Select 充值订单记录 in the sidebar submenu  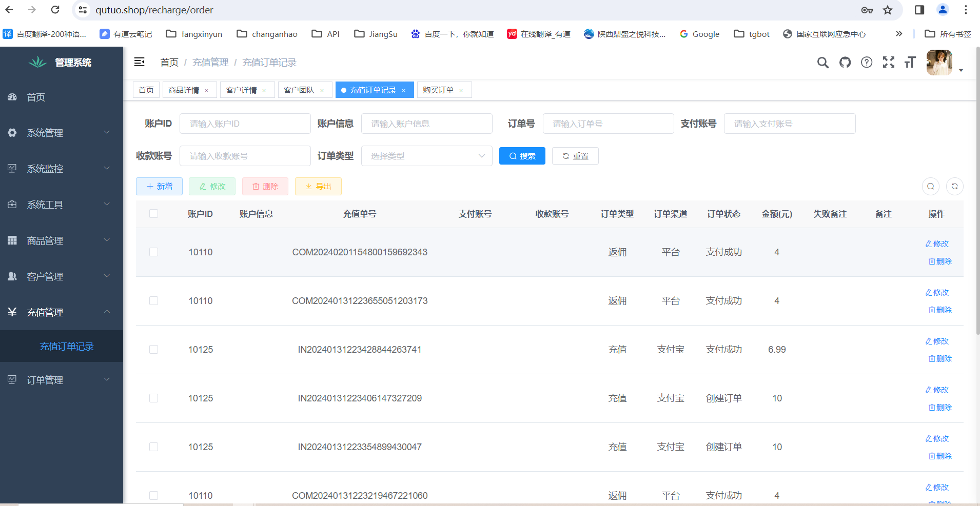pos(62,347)
